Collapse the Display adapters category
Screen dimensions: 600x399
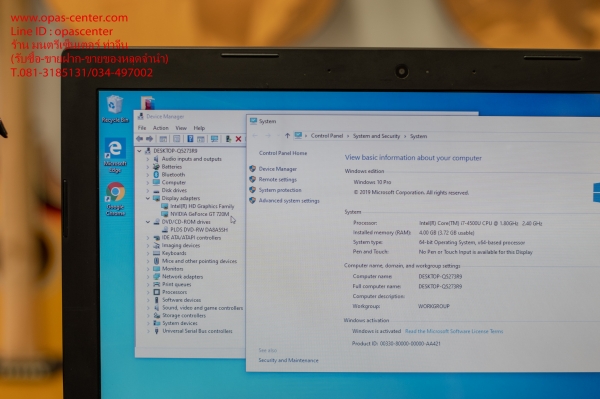(148, 198)
